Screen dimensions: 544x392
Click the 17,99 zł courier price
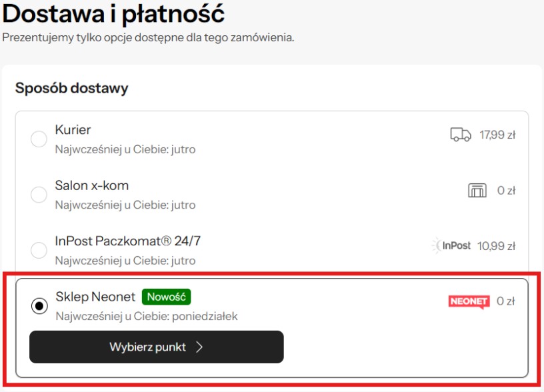point(497,135)
